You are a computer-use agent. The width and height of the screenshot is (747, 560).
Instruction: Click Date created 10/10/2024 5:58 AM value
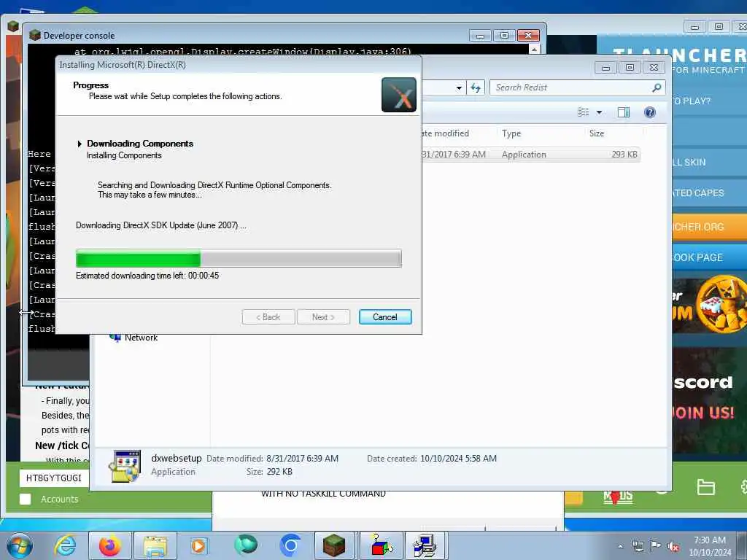tap(458, 459)
